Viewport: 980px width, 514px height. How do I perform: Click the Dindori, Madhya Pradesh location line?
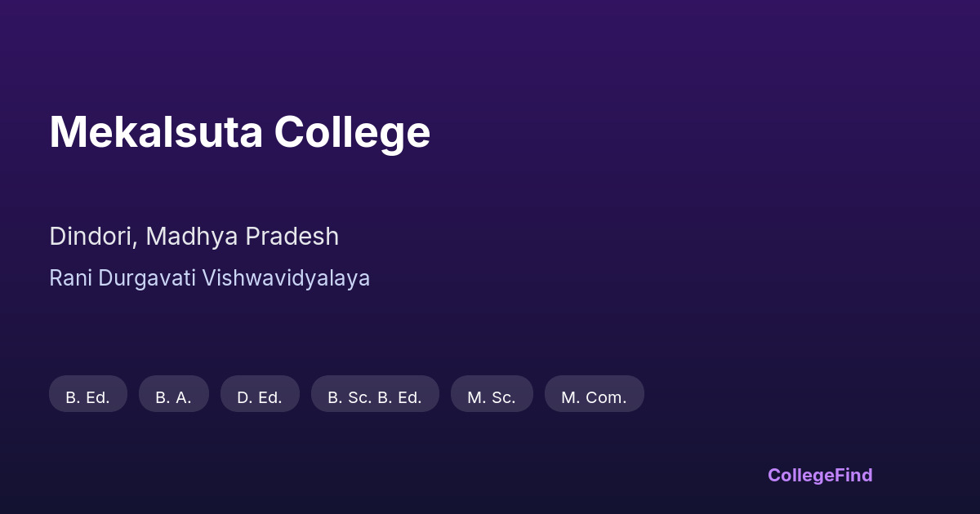point(194,237)
